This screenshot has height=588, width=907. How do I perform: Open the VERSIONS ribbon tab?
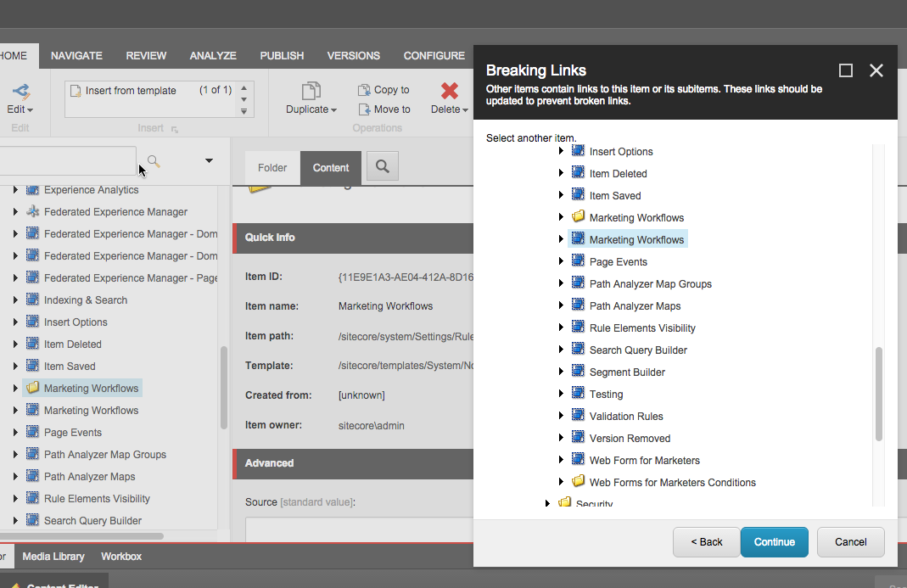click(354, 55)
